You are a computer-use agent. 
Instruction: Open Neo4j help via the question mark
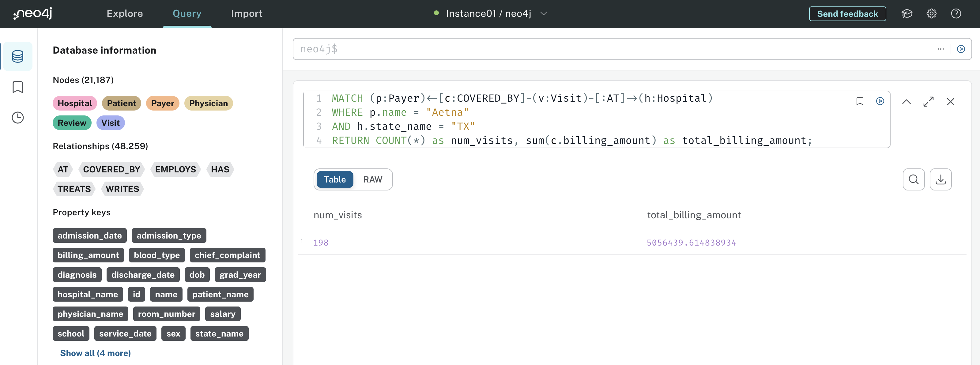click(x=956, y=13)
